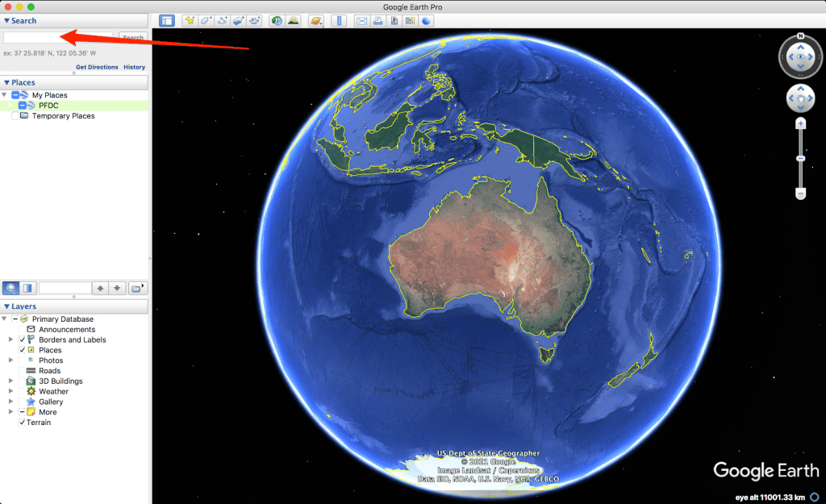Click the blue globe toolbar icon
The width and height of the screenshot is (826, 504).
426,21
